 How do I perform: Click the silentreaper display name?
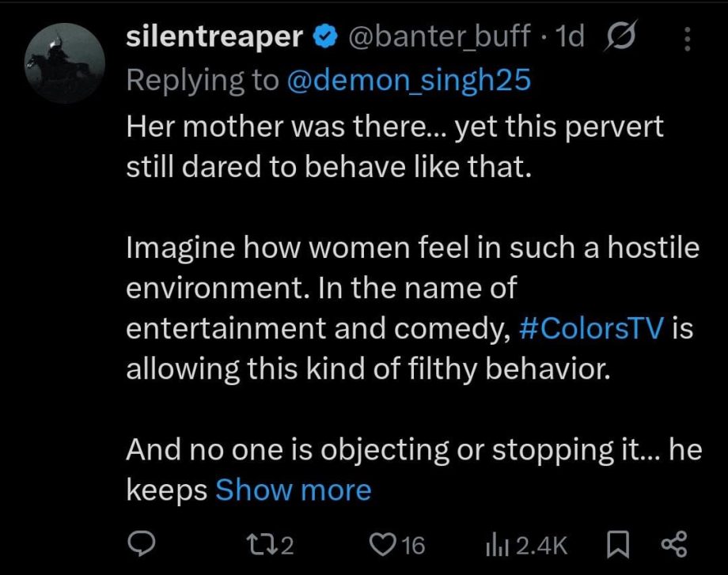pyautogui.click(x=215, y=37)
